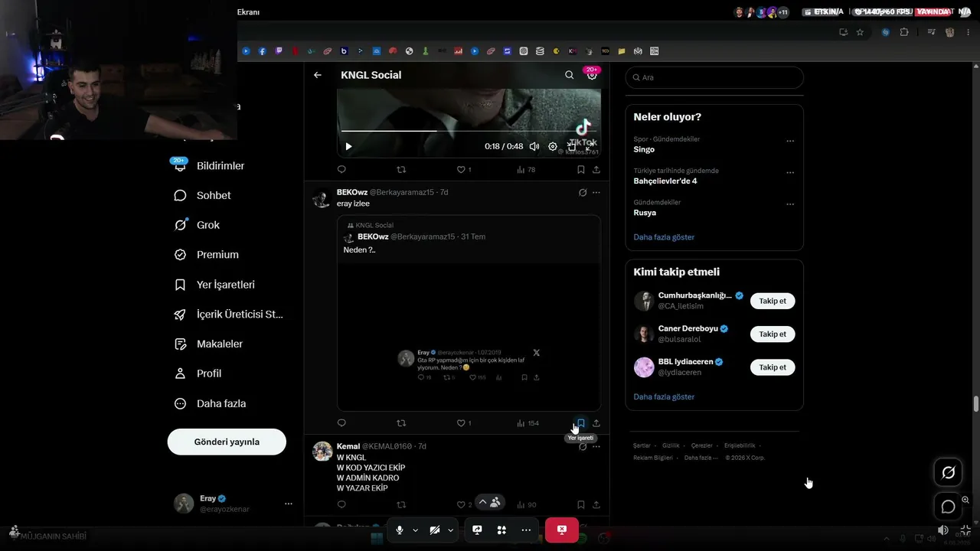Image resolution: width=980 pixels, height=551 pixels.
Task: Follow BBL lydiaceren with Takip et
Action: (773, 367)
